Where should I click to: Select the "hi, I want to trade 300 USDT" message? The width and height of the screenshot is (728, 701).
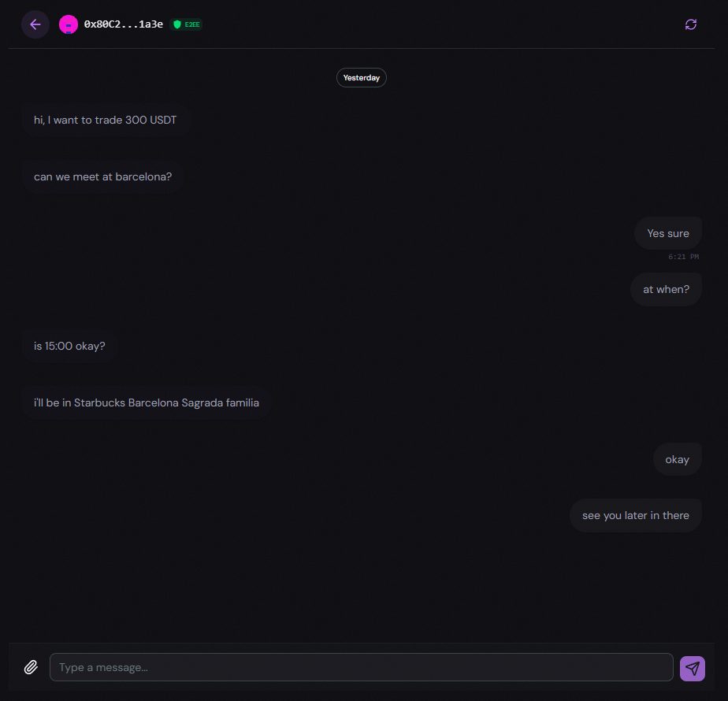[106, 121]
